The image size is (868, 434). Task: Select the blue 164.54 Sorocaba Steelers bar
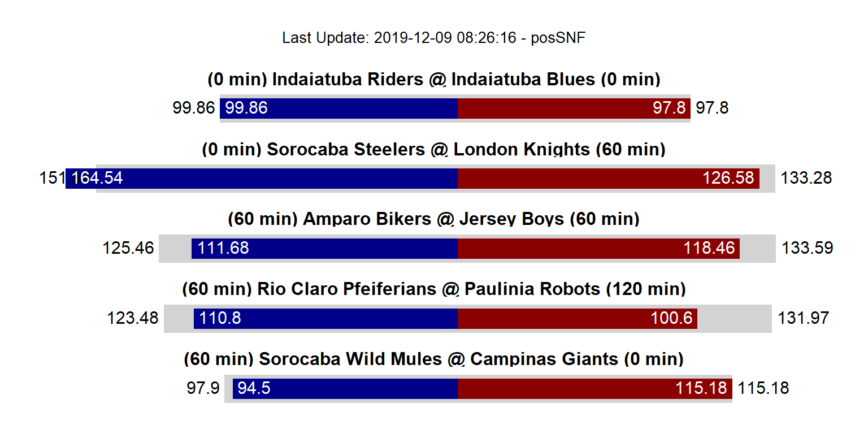click(x=262, y=178)
